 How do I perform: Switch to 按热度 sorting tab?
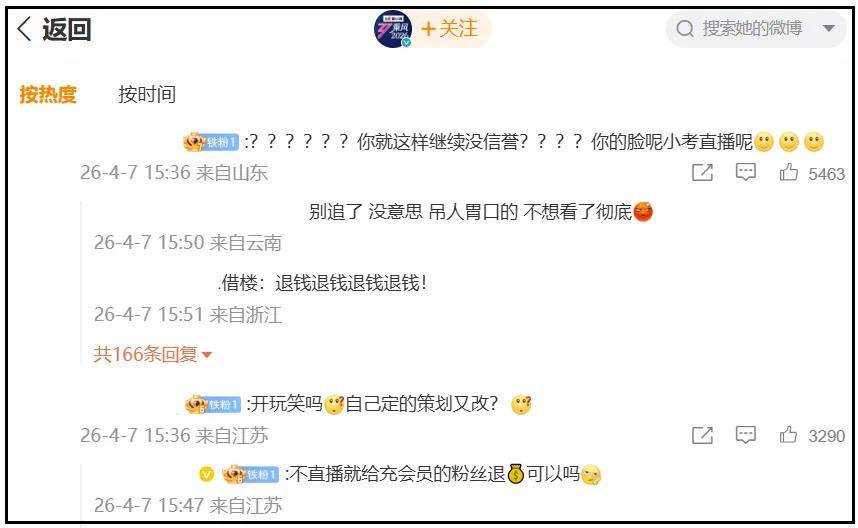[48, 95]
